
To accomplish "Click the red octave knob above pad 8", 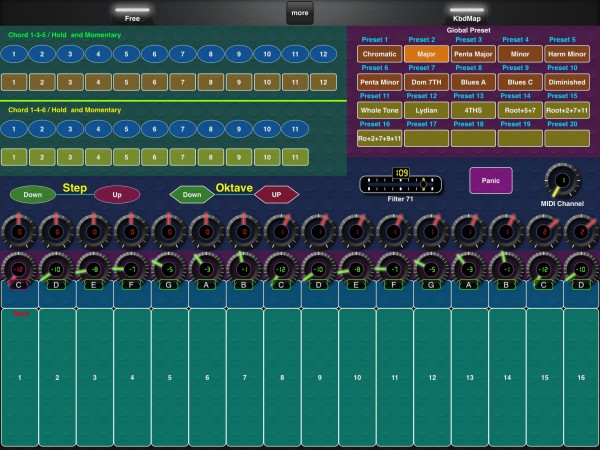I will tap(281, 232).
